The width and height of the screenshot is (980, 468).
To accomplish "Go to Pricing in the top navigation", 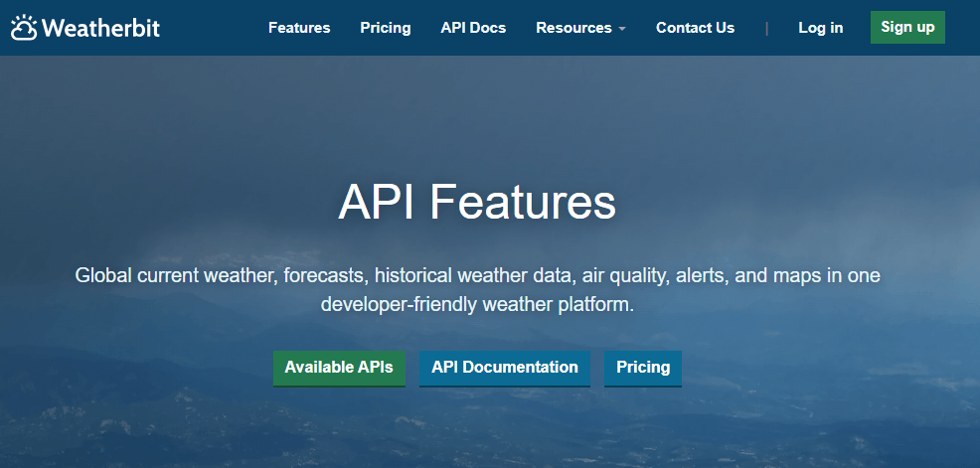I will tap(386, 28).
